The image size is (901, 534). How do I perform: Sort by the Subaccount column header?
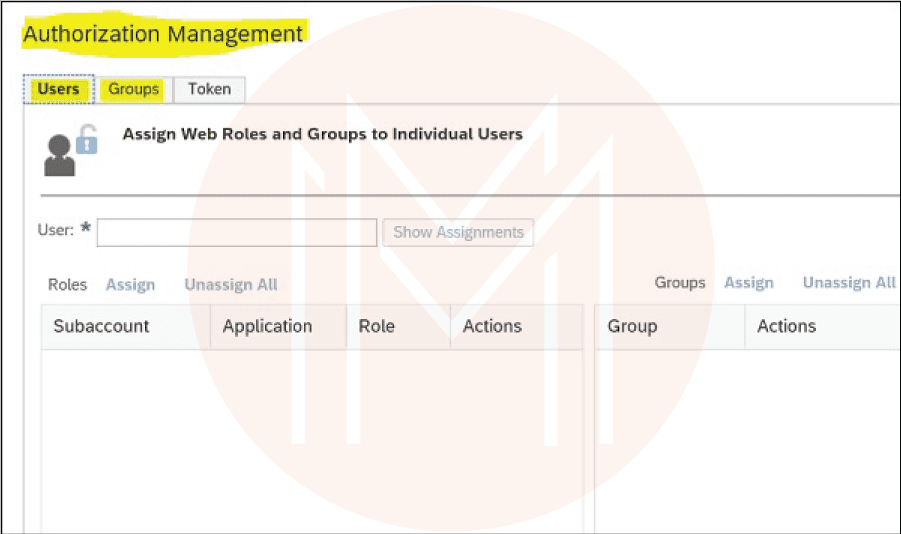(101, 326)
